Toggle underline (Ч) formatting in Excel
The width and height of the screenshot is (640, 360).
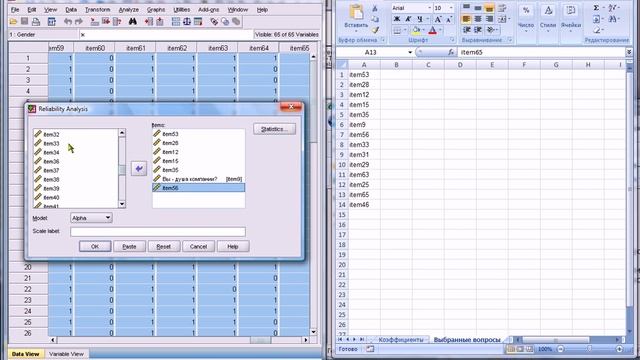click(419, 19)
